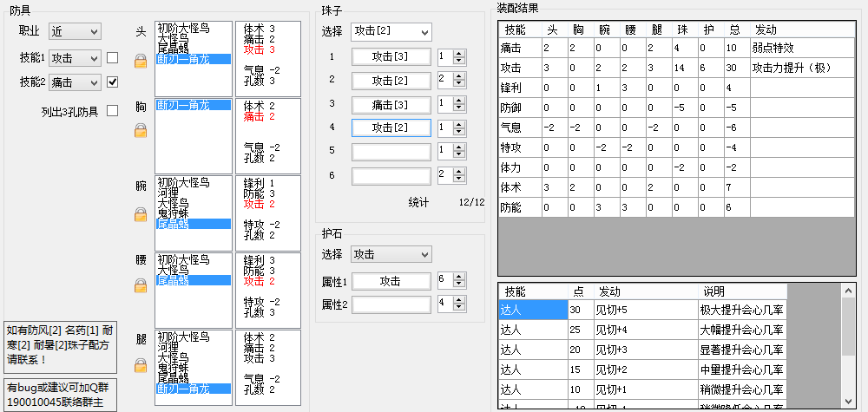Click the lock icon for 腕 armor

pyautogui.click(x=140, y=214)
